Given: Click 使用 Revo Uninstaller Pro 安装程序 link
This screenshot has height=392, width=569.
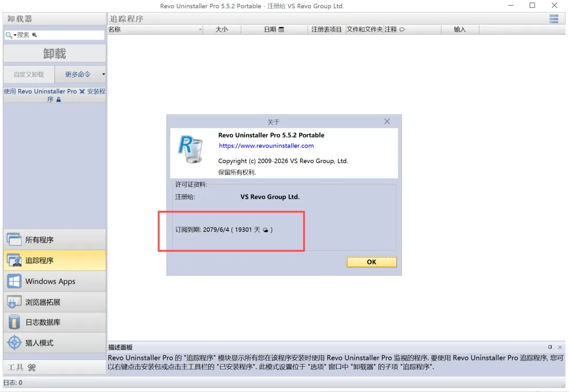Looking at the screenshot, I should (x=55, y=95).
